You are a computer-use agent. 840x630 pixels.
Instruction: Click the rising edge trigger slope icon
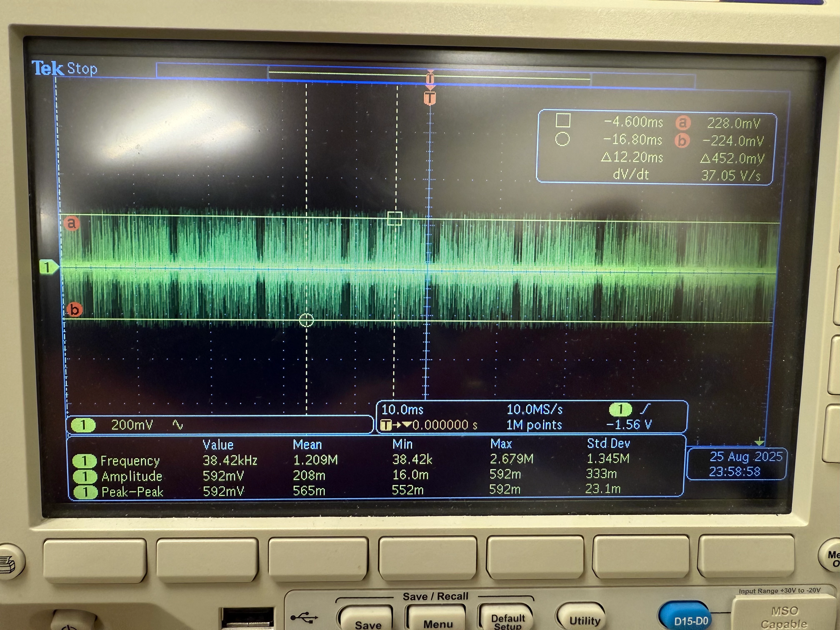pyautogui.click(x=645, y=409)
